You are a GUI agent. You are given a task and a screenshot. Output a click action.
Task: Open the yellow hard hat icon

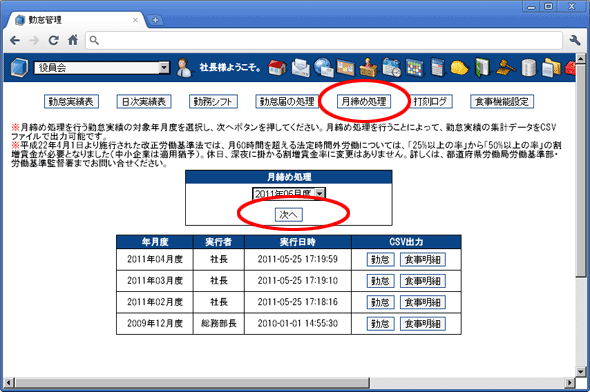[x=459, y=68]
